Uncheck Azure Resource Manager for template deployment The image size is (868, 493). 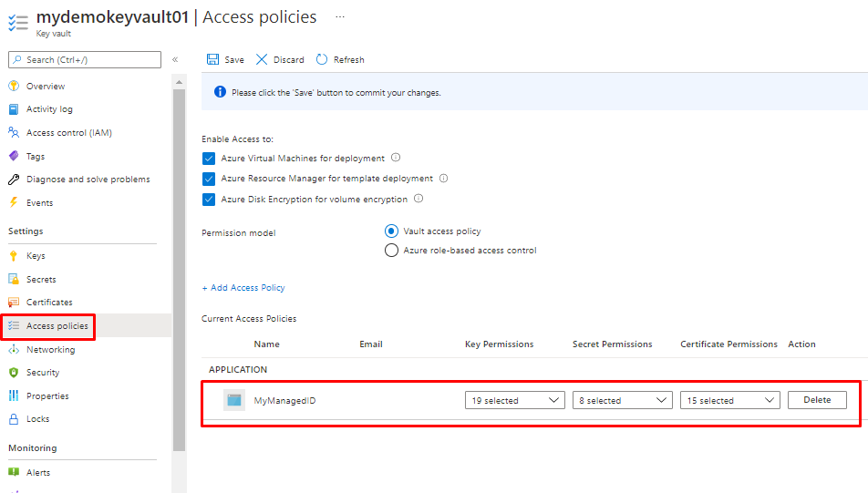tap(209, 179)
